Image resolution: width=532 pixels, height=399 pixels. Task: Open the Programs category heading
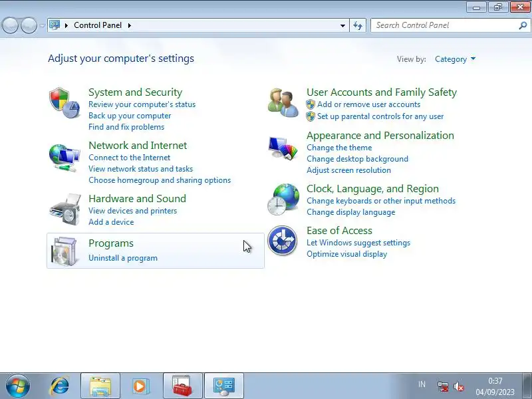pyautogui.click(x=111, y=243)
